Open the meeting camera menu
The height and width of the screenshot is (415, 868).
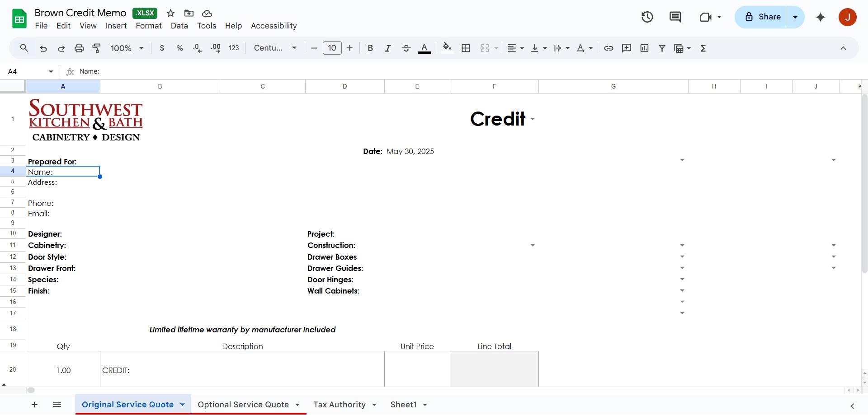(x=710, y=17)
